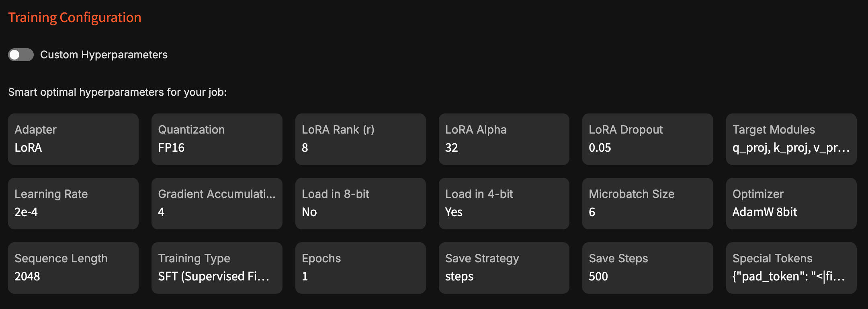Click the Load in 4-bit card
Screen dimensions: 868x309
click(x=504, y=203)
